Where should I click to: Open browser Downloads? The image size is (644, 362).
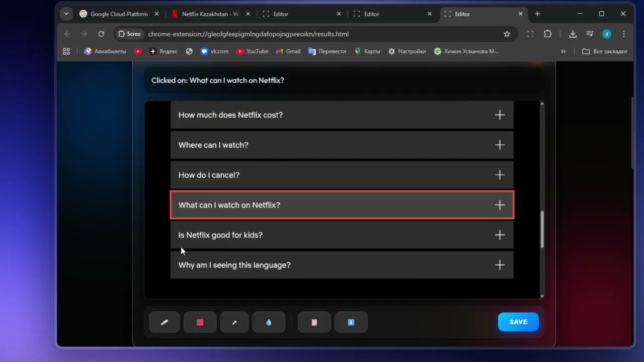pyautogui.click(x=573, y=34)
